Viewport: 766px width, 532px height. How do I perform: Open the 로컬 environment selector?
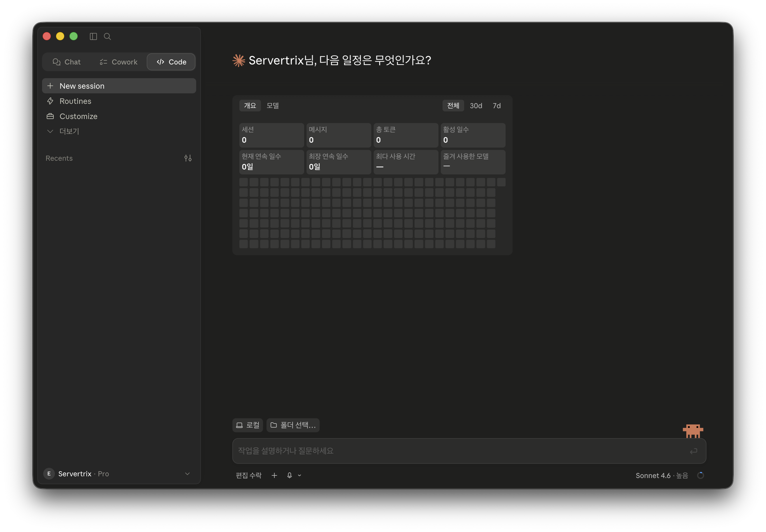[248, 425]
